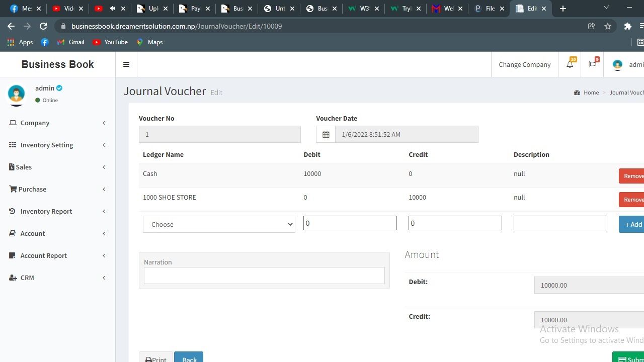
Task: Click the Facebook bookmark icon
Action: [x=45, y=42]
